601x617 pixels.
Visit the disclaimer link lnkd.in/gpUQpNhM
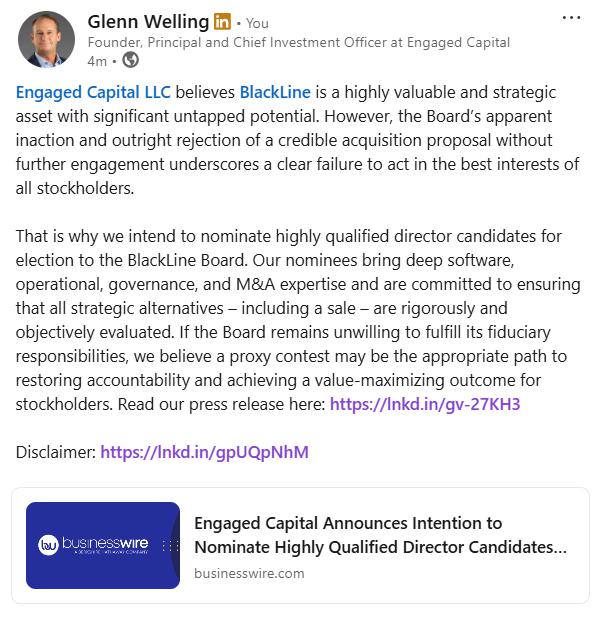coord(204,452)
